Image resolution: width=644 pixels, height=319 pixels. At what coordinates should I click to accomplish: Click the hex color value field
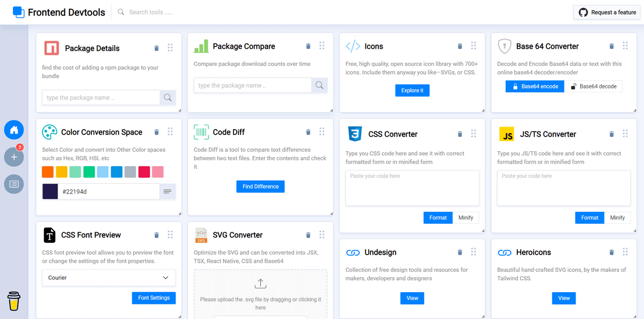click(109, 191)
